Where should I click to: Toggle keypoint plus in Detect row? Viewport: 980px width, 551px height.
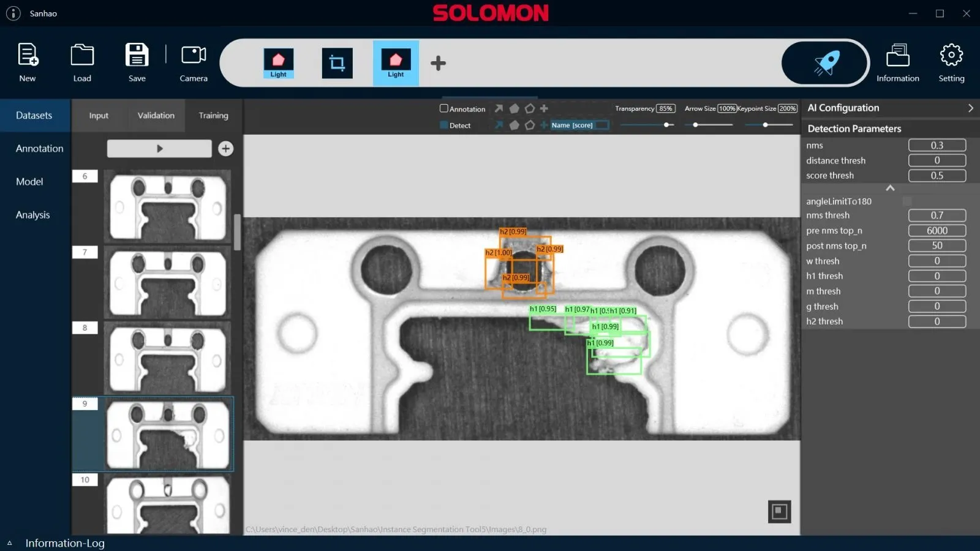pos(544,125)
